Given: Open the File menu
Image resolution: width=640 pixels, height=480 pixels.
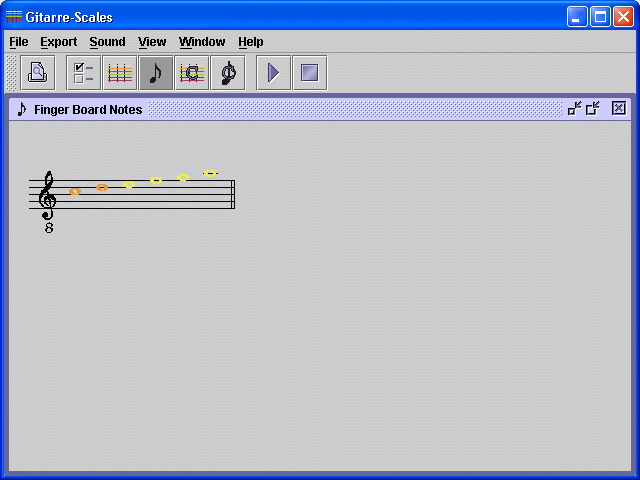Looking at the screenshot, I should [x=19, y=42].
